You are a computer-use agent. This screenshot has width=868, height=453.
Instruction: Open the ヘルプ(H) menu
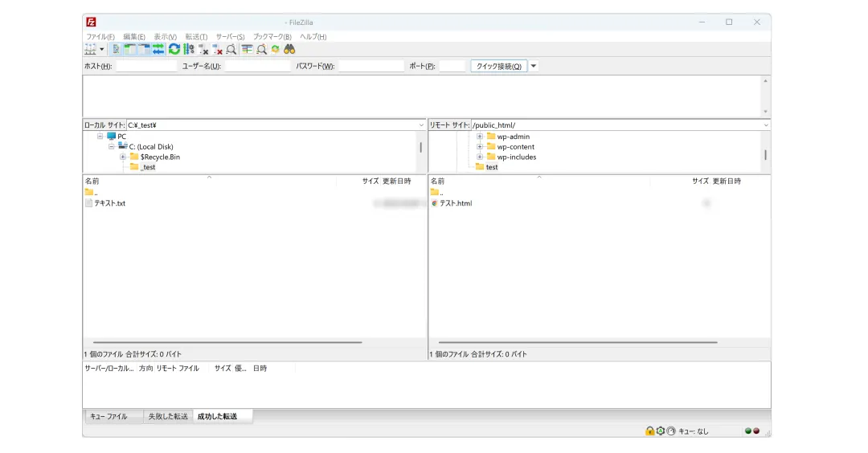click(x=313, y=36)
